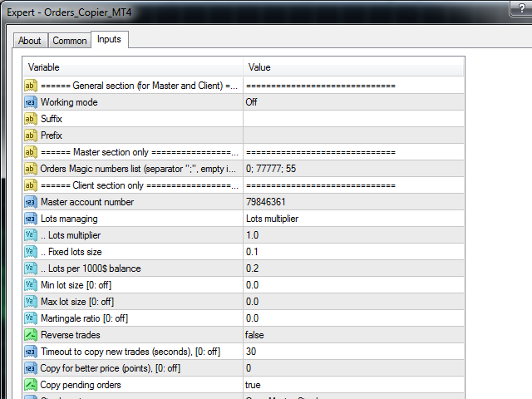
Task: Select the Timeout to copy new trades label
Action: pyautogui.click(x=131, y=352)
